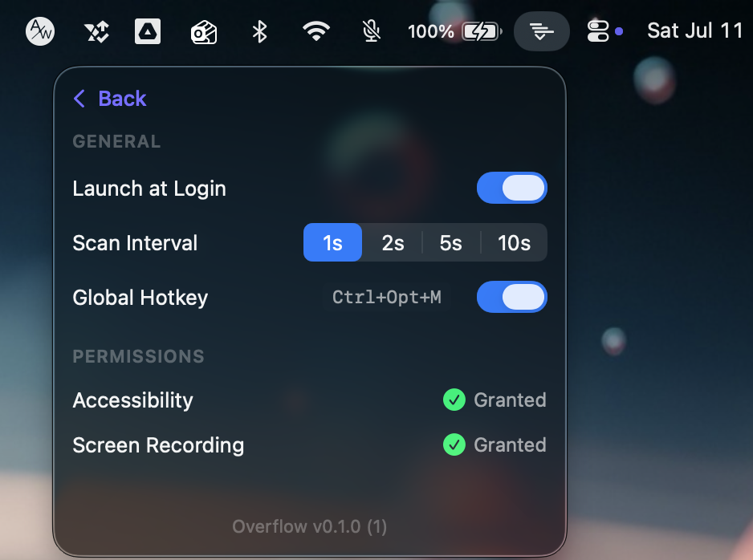Screen dimensions: 753x560
Task: Click the Accessibility permission label
Action: [x=132, y=400]
